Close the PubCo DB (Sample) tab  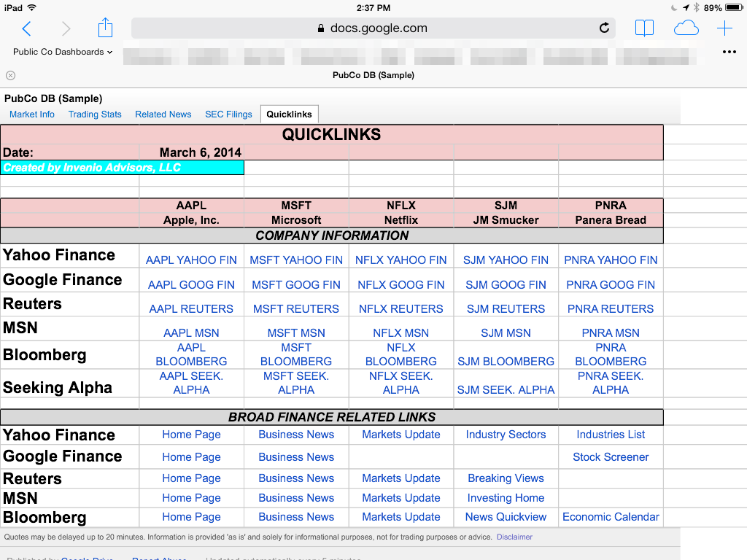[10, 75]
